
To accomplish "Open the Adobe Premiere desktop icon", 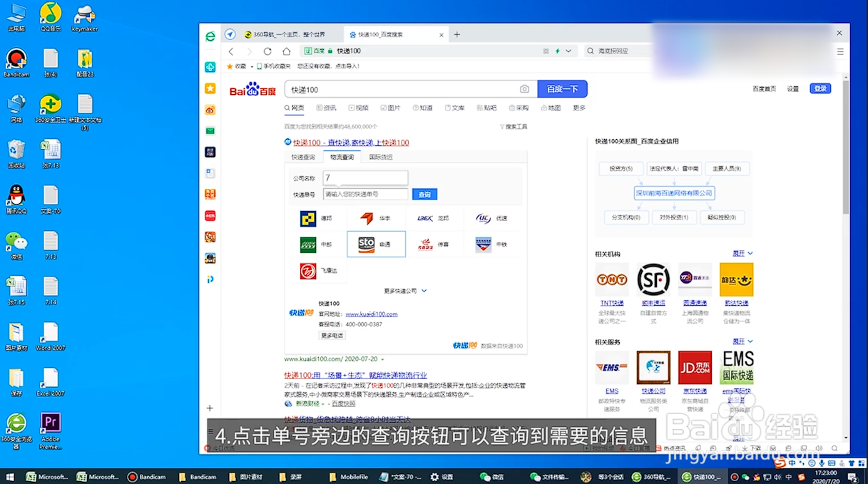I will [x=51, y=431].
